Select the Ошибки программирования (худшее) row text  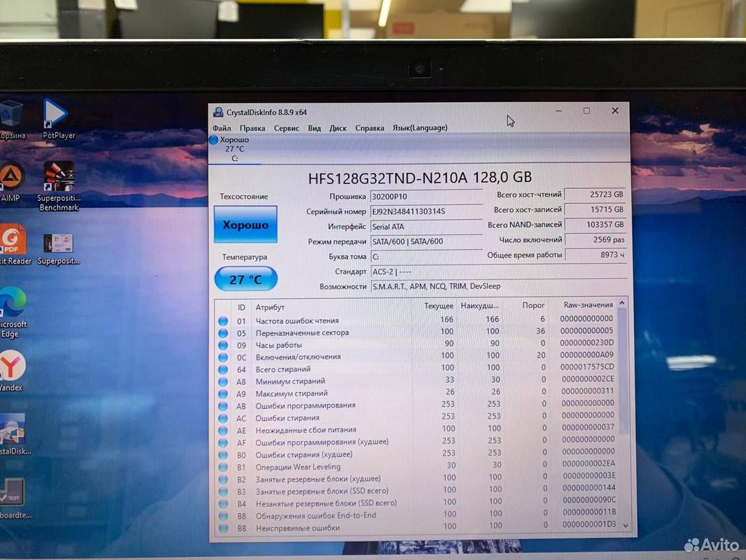[322, 442]
